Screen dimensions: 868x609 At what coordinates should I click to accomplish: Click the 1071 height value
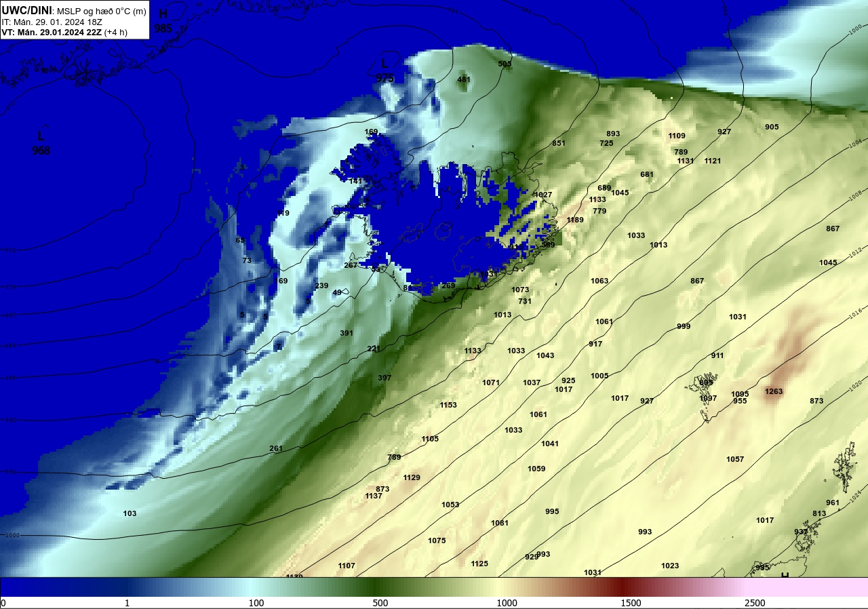tap(491, 382)
